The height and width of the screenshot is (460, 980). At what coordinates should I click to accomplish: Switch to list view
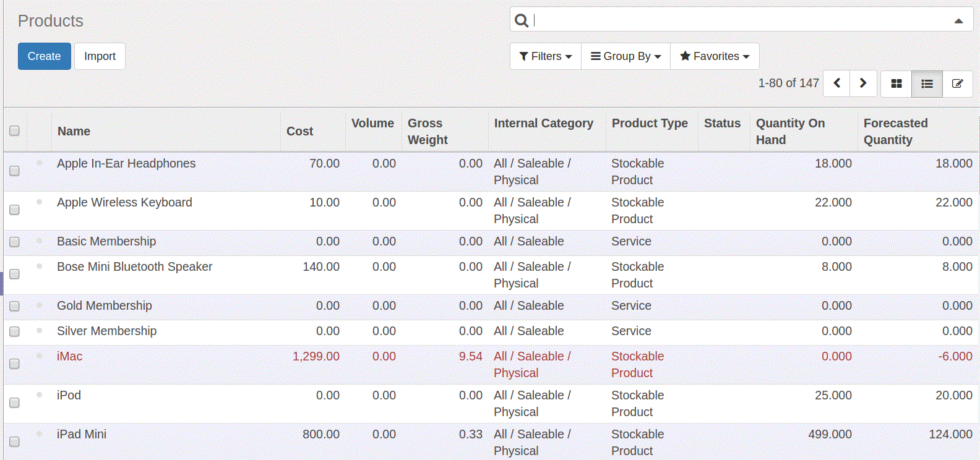pyautogui.click(x=927, y=83)
